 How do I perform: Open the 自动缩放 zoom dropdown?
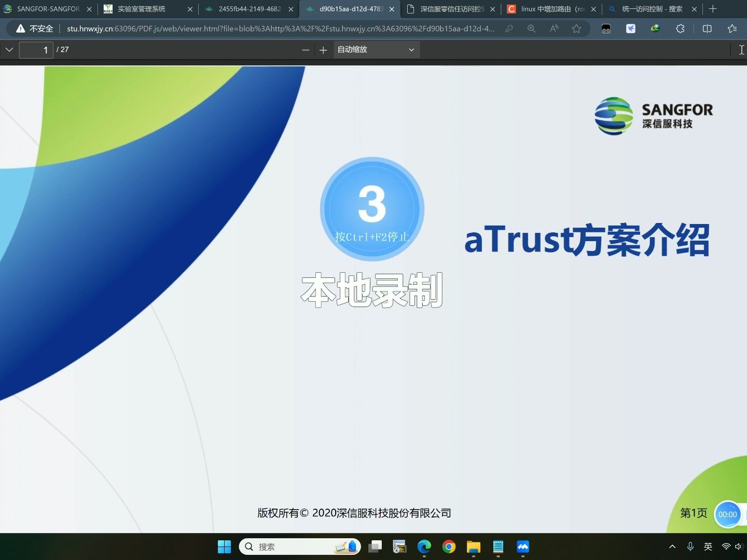click(x=376, y=50)
